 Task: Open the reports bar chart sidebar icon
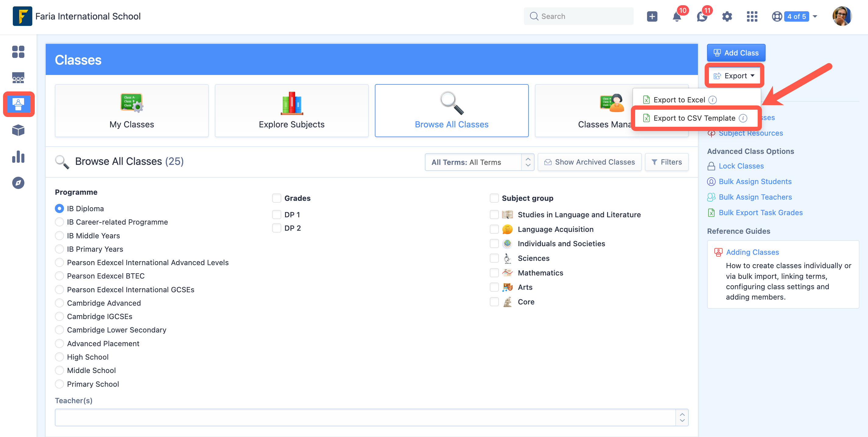tap(18, 157)
